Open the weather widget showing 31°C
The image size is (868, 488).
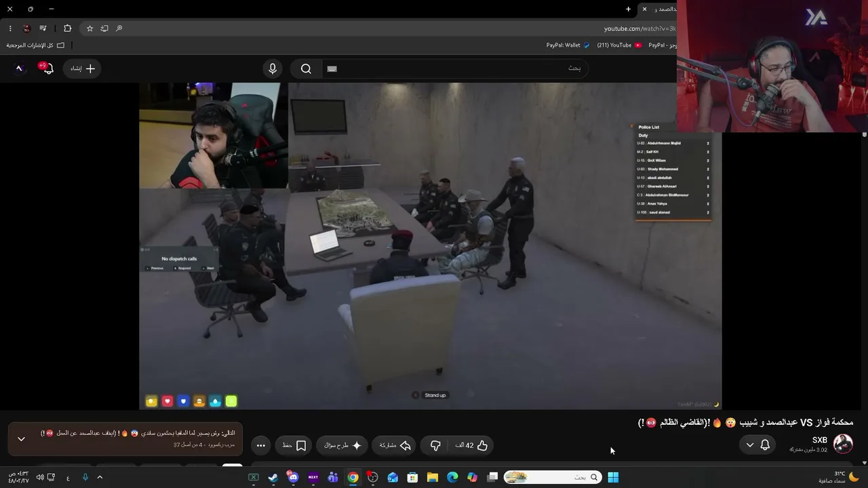click(x=840, y=477)
